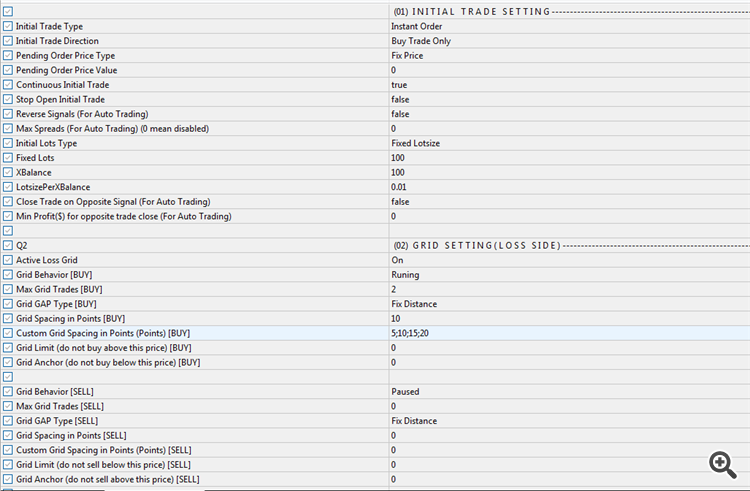Click the magnifier zoom icon

pos(722,463)
